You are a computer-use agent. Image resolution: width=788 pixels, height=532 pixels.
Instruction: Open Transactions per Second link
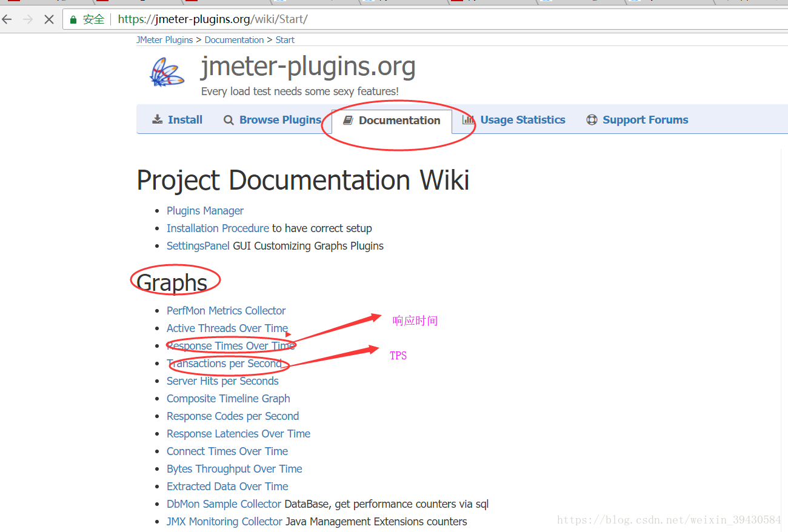[x=224, y=364]
